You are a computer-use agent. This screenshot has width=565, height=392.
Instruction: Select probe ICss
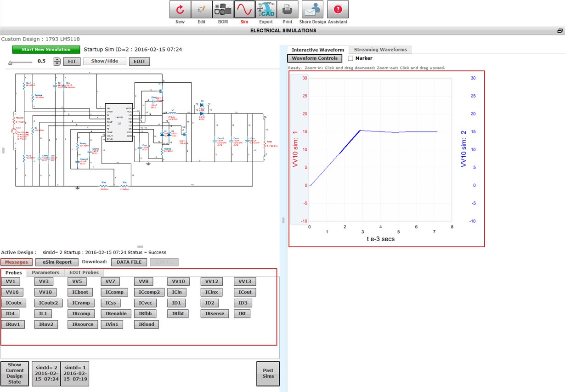pos(110,303)
